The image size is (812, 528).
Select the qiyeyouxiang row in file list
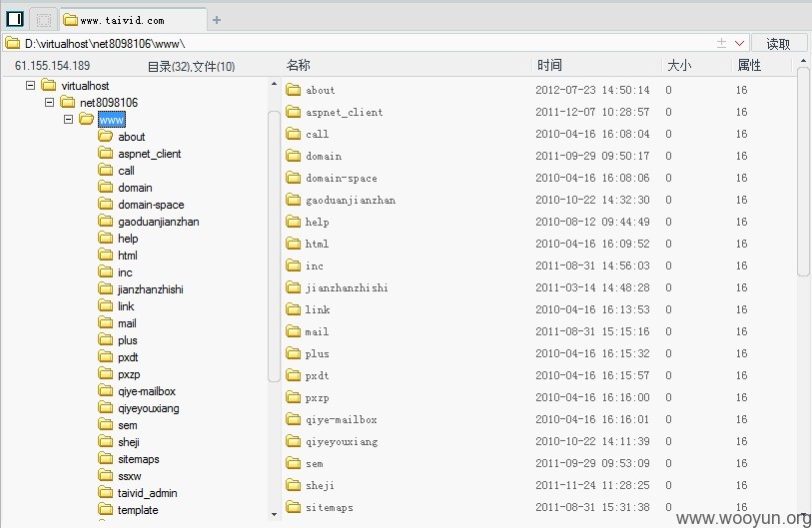click(x=538, y=441)
